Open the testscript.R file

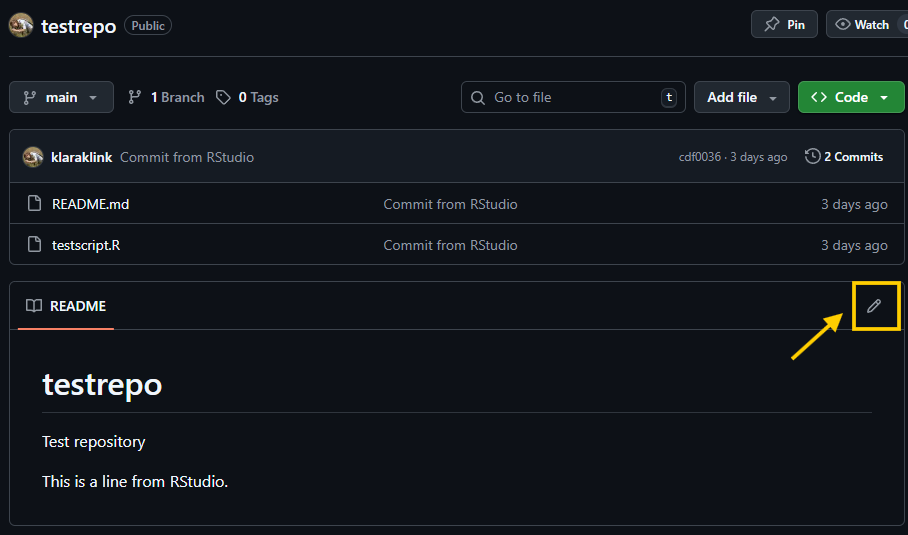point(86,245)
